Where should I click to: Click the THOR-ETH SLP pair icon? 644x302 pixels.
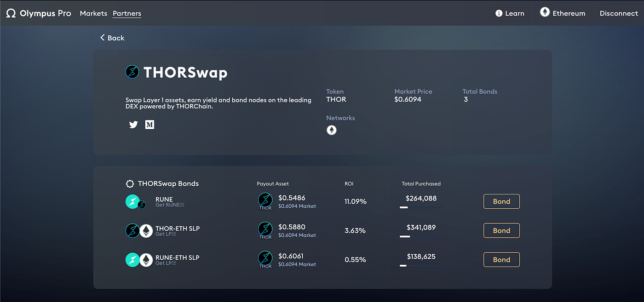(139, 231)
